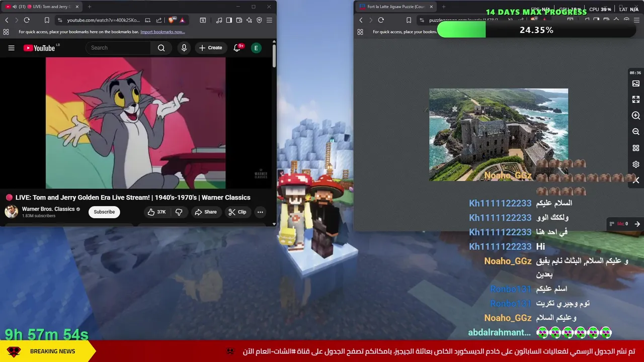Click the Fort la Latte castle puzzle image
Image resolution: width=644 pixels, height=362 pixels.
coord(499,135)
